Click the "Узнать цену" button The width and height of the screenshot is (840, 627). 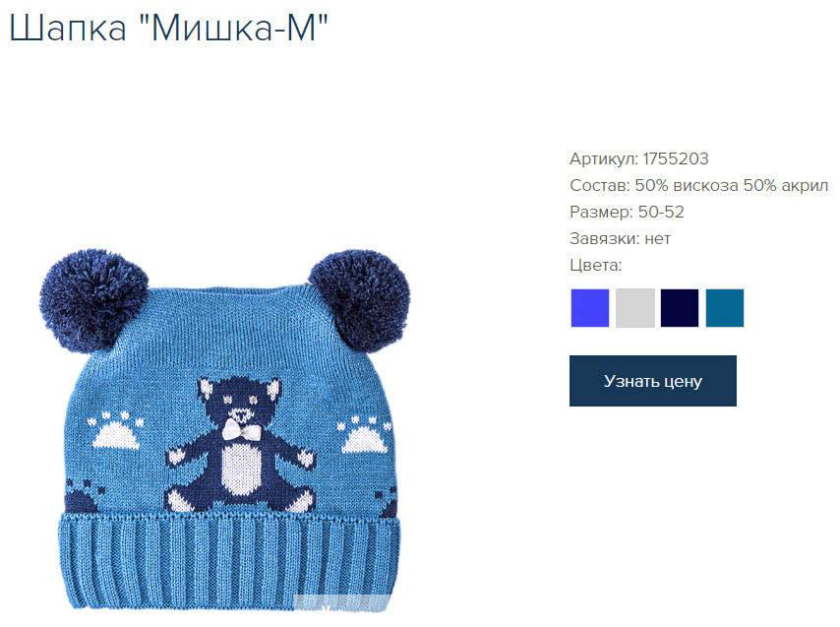pos(652,381)
